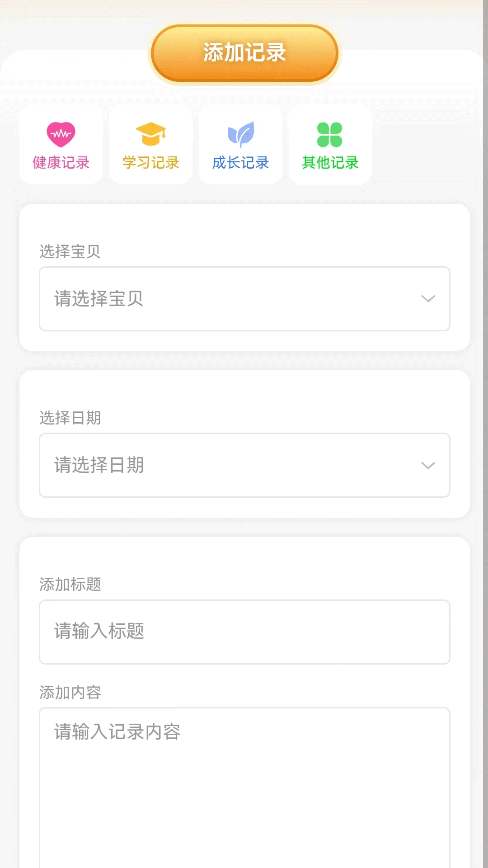Tap the pink heart health icon
The width and height of the screenshot is (488, 868).
point(61,134)
